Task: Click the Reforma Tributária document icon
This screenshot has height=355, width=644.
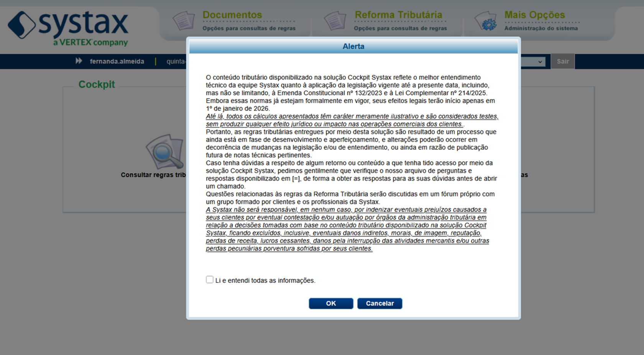Action: click(335, 20)
